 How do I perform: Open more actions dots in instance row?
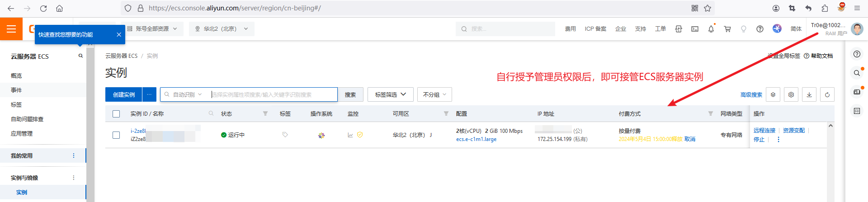(x=778, y=140)
